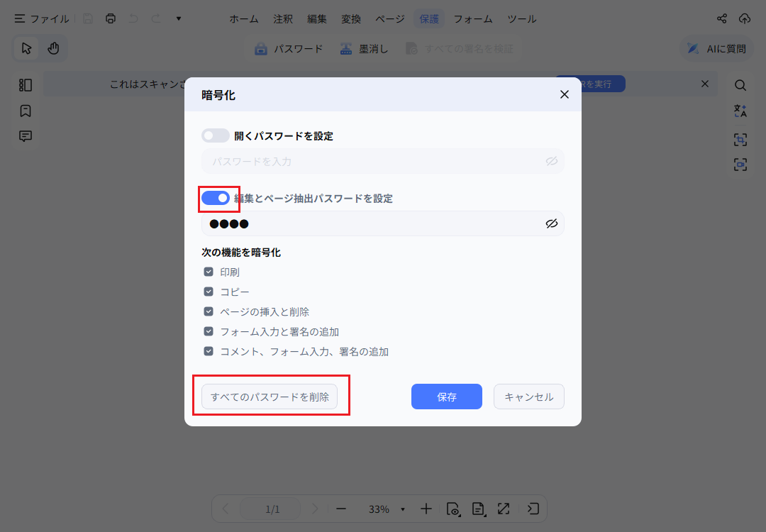Click the cloud upload icon
766x532 pixels.
(x=745, y=18)
